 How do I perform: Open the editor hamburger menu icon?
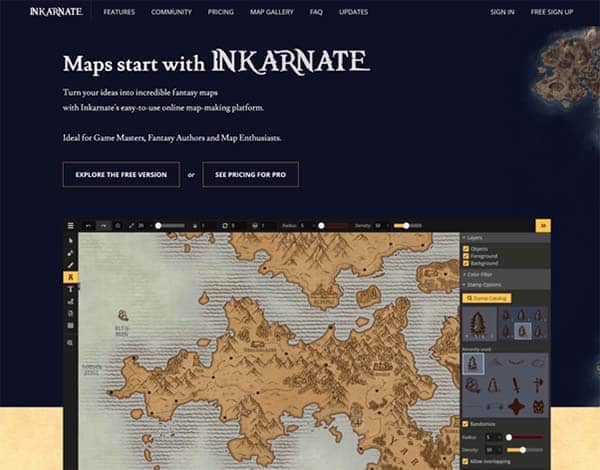[x=70, y=226]
